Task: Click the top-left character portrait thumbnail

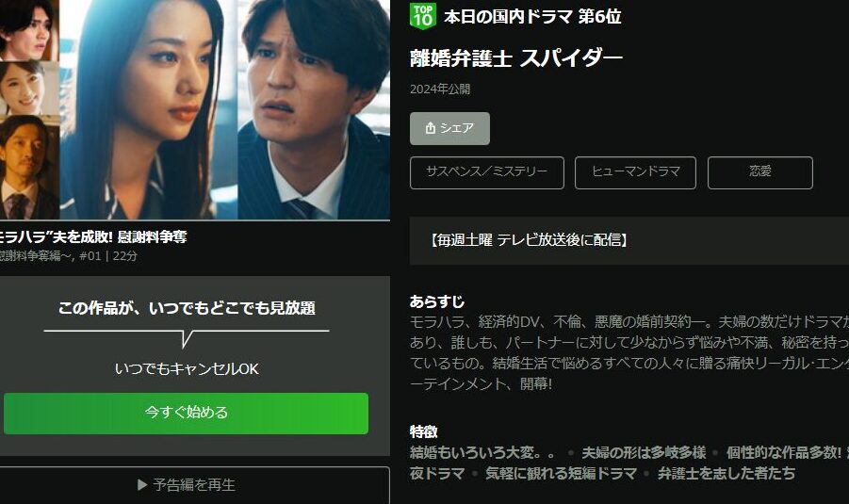Action: (29, 30)
